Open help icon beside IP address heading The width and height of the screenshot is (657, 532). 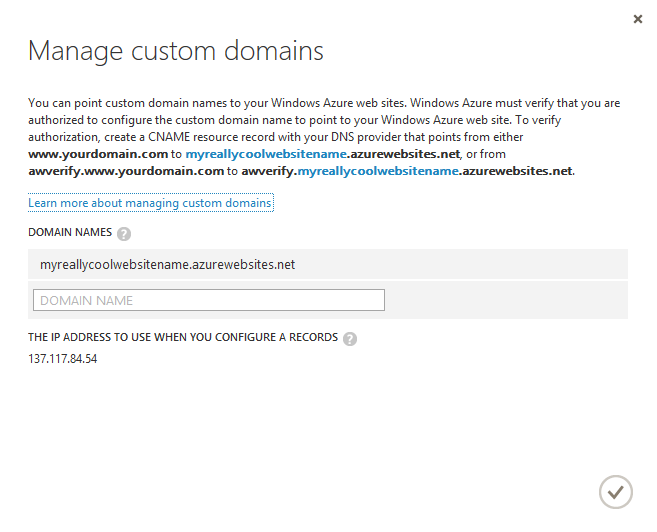350,339
